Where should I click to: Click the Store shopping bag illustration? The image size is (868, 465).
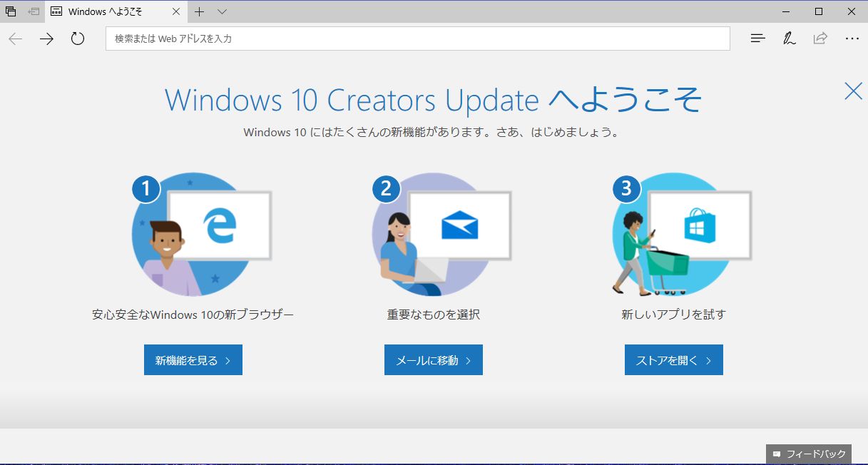point(682,234)
